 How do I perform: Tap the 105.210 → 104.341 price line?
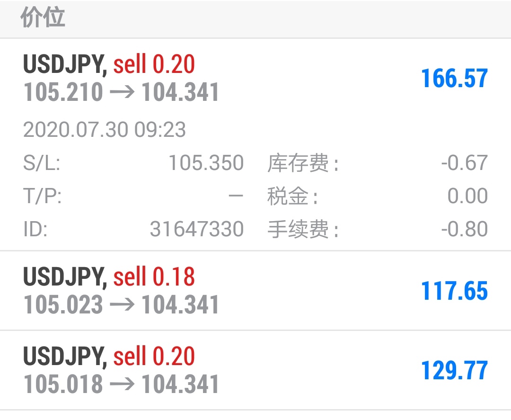pos(122,92)
